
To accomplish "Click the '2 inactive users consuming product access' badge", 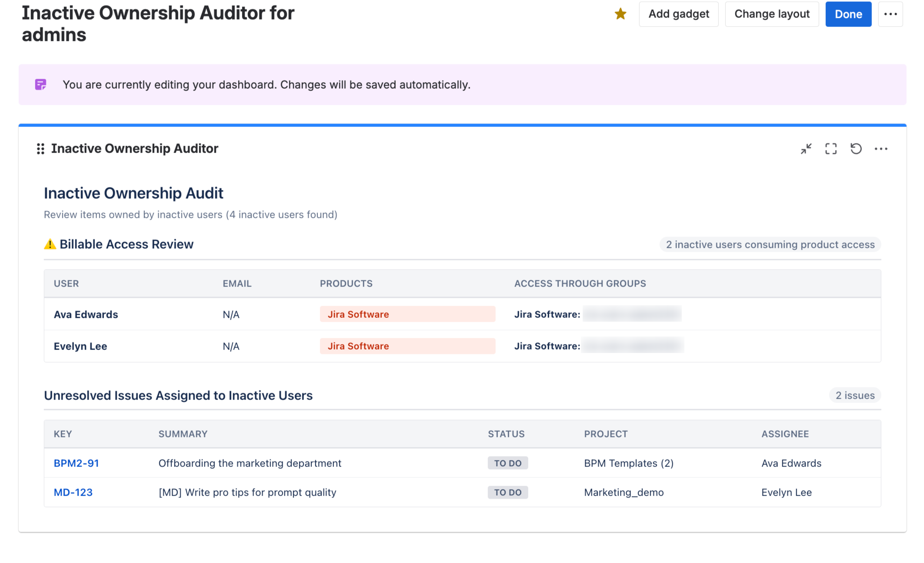I will [770, 244].
